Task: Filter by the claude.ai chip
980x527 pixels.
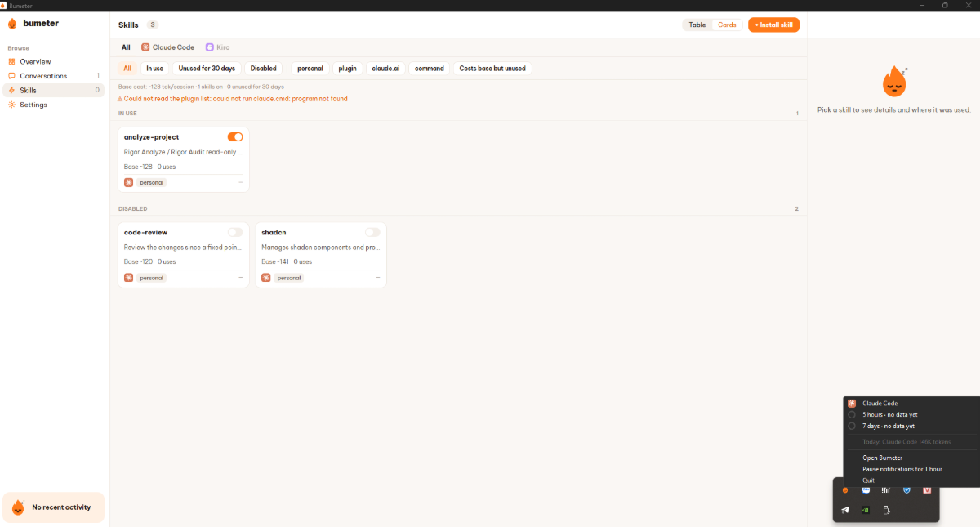Action: point(385,69)
